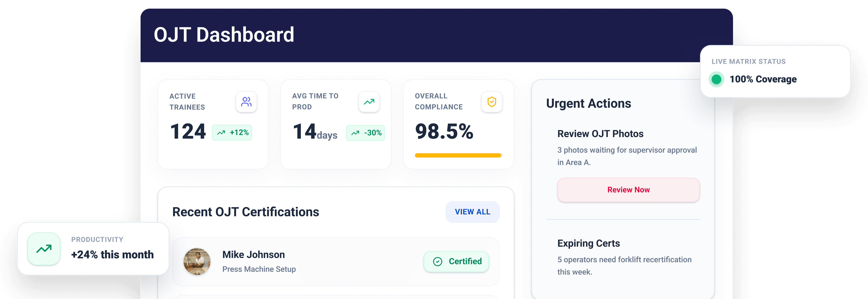Open the Review Now button
Viewport: 868px width, 299px height.
tap(628, 190)
